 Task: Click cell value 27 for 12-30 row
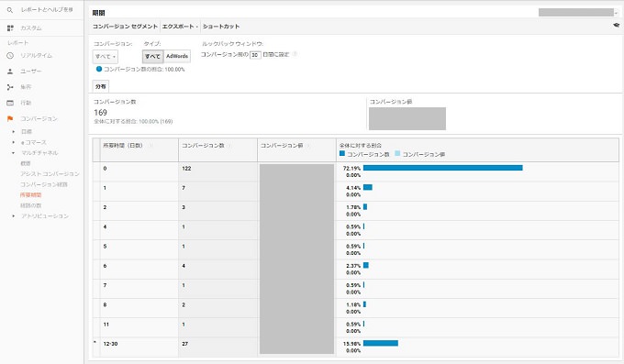coord(185,344)
